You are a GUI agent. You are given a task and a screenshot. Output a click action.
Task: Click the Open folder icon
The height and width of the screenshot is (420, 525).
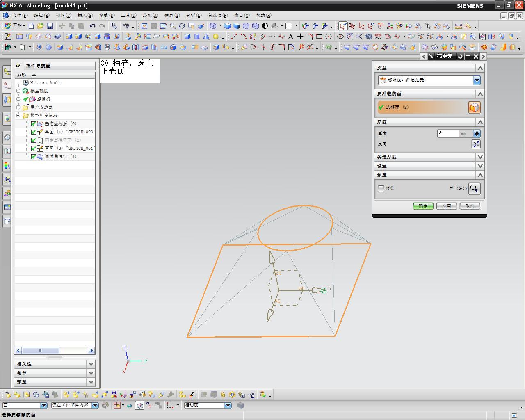(x=40, y=26)
